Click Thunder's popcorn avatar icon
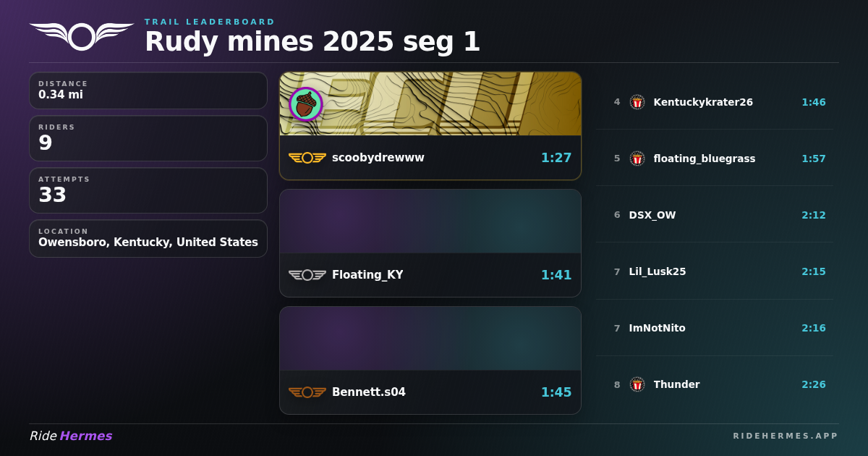The height and width of the screenshot is (456, 868). (637, 384)
